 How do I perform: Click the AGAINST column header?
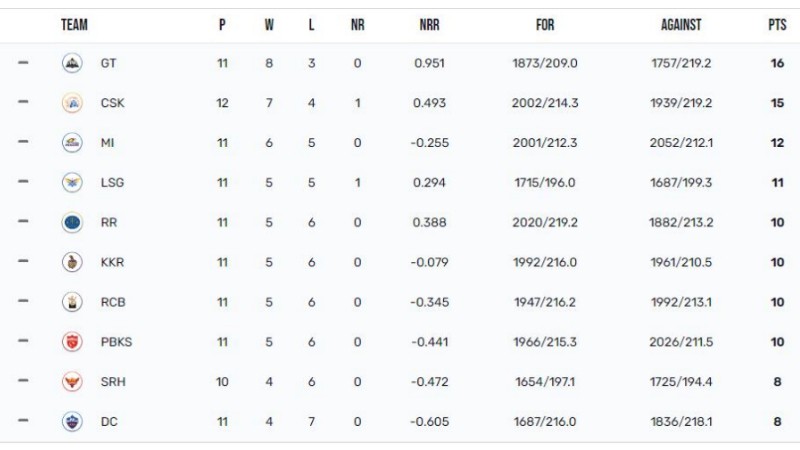(x=681, y=24)
